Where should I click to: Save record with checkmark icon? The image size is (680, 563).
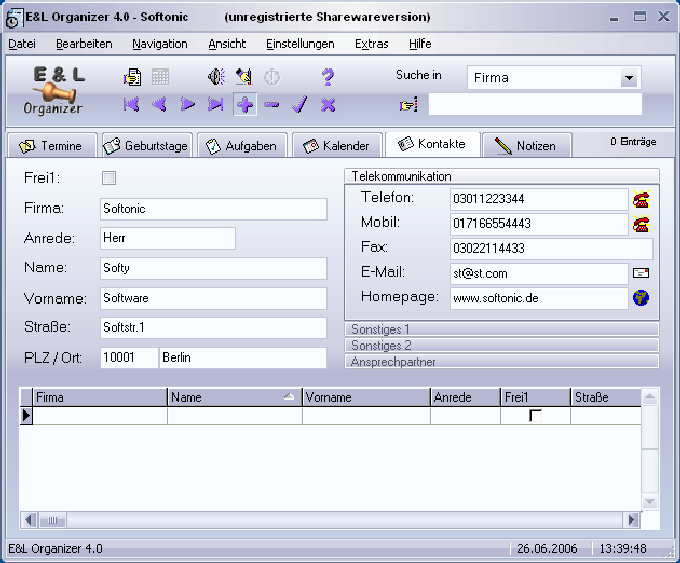(x=300, y=105)
